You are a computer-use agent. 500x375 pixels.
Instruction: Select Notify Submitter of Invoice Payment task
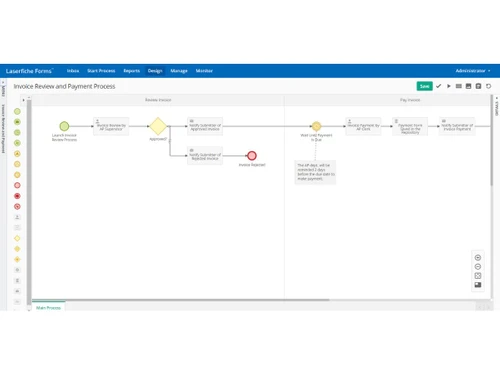[x=457, y=126]
